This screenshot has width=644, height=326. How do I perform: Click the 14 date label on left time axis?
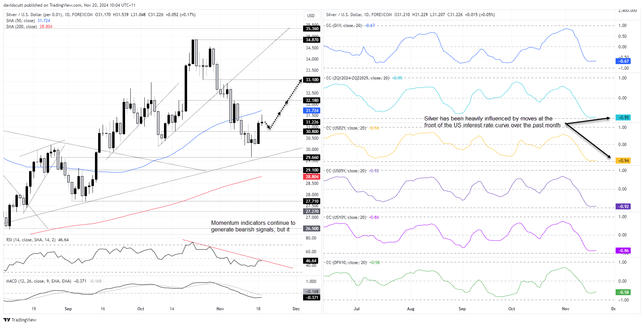172,309
